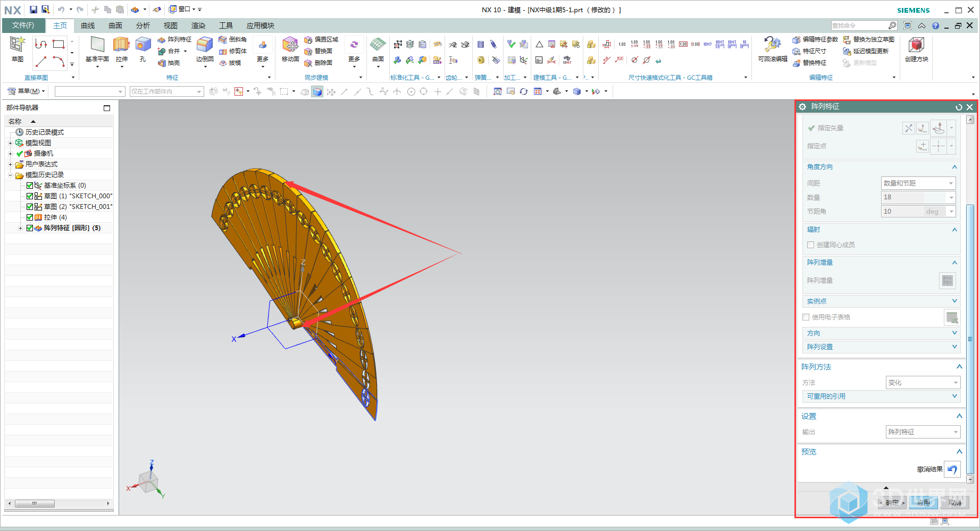Click Rollback Edit (可回滚编辑) icon
980x531 pixels.
pyautogui.click(x=773, y=49)
